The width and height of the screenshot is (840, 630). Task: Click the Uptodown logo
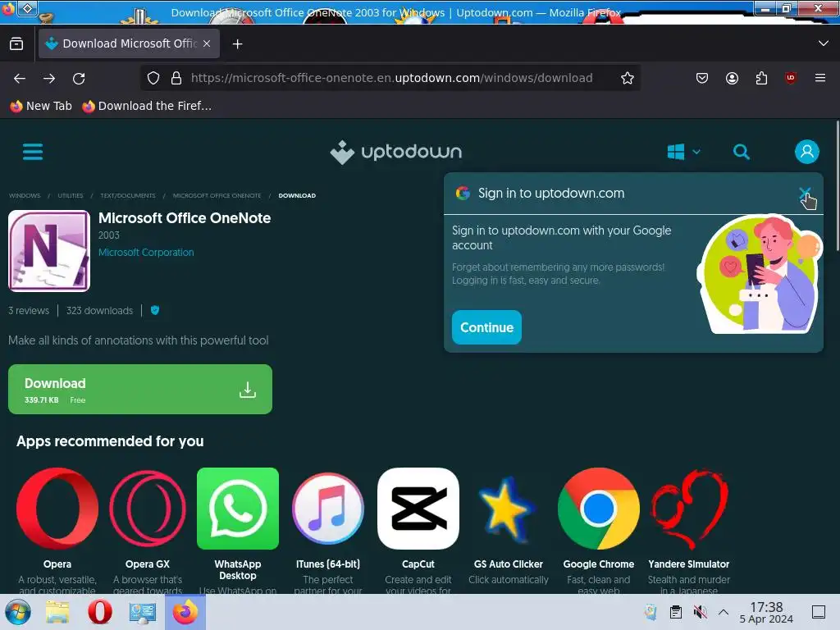(x=396, y=152)
